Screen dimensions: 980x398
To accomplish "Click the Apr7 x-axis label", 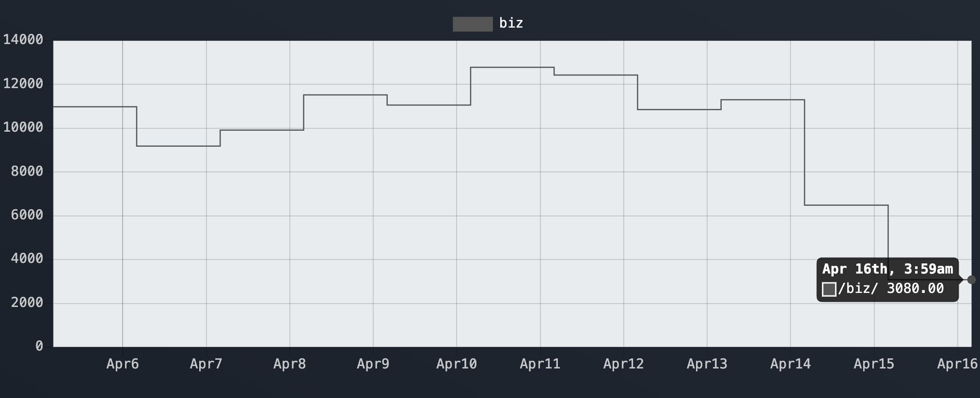I will click(x=206, y=364).
